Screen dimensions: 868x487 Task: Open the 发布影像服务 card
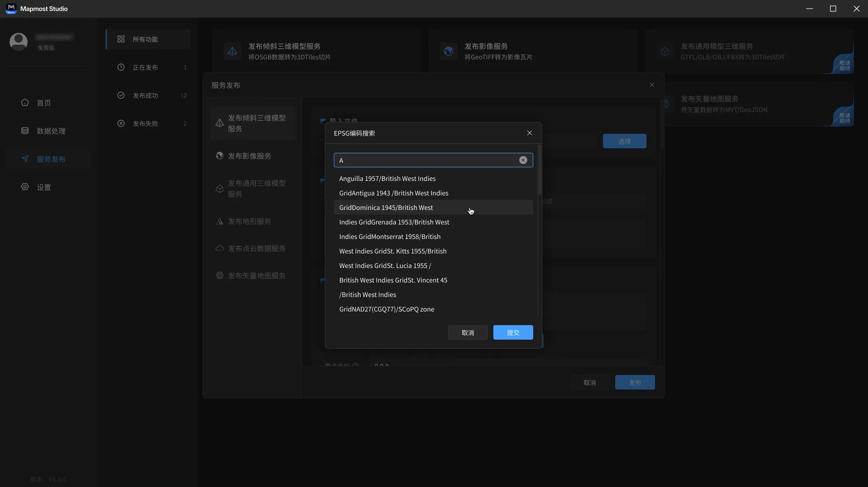click(533, 51)
